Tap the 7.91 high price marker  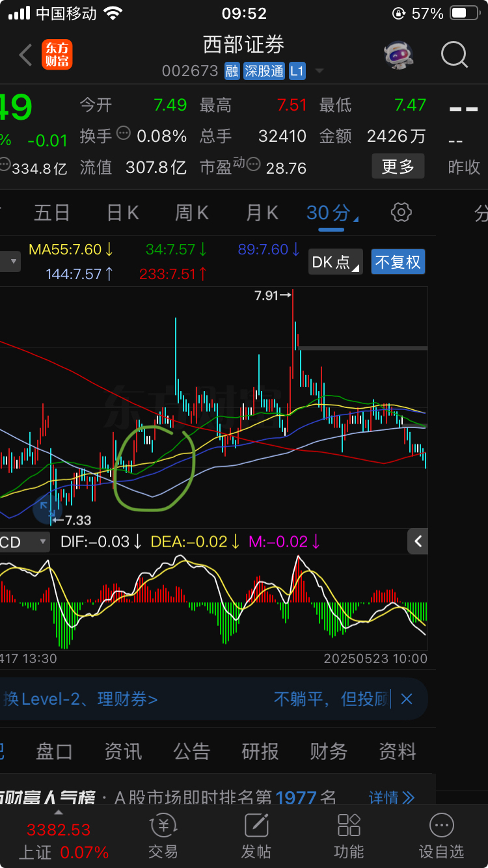tap(273, 295)
